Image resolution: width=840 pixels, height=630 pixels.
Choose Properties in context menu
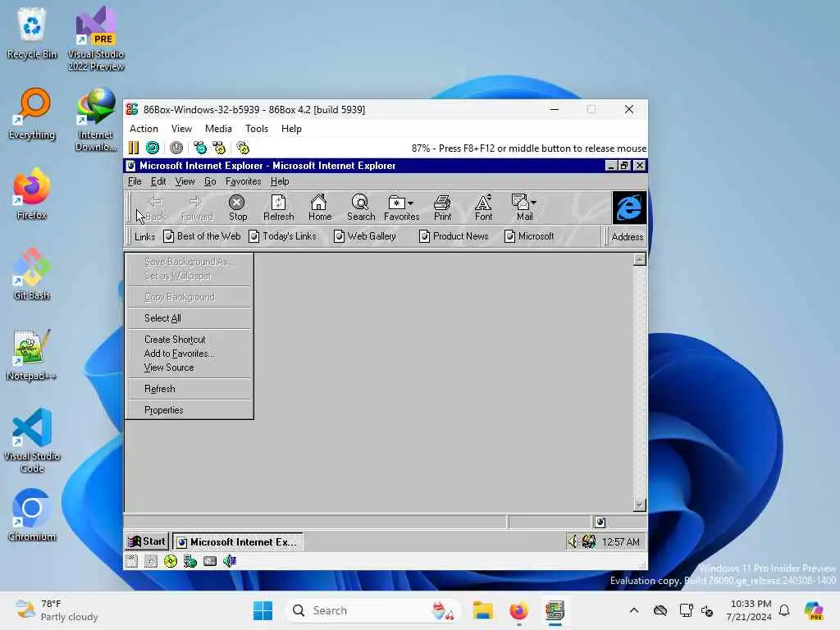(189, 410)
